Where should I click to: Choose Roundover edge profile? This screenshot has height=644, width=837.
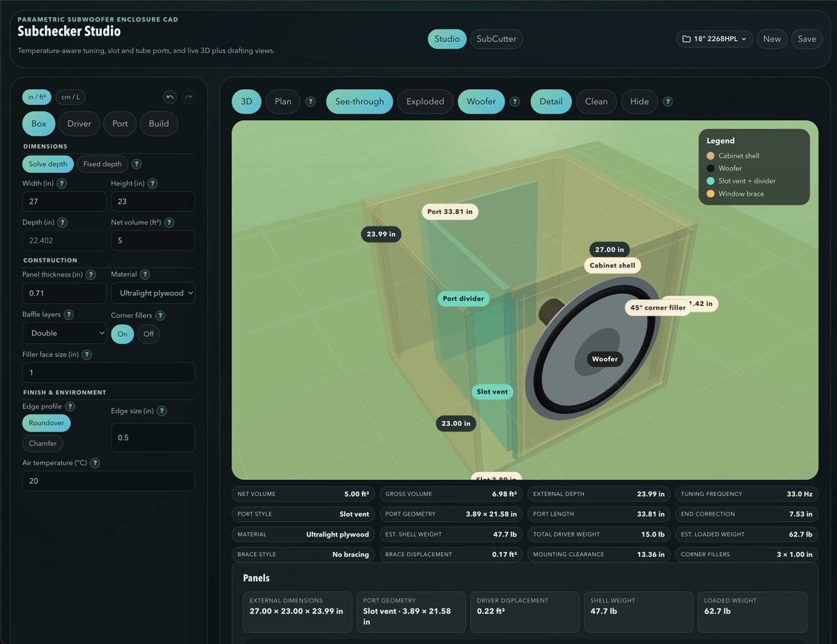[x=46, y=422]
